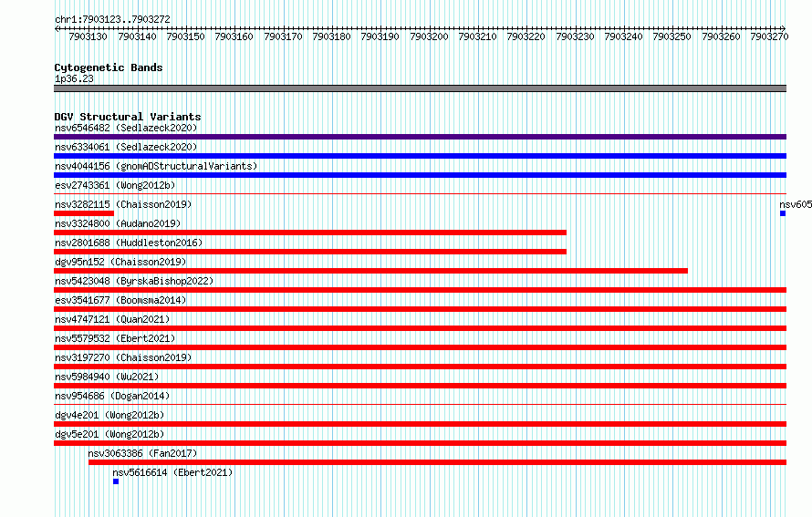This screenshot has width=812, height=517.
Task: Click the blue nsv4044156 variant bar
Action: click(420, 175)
